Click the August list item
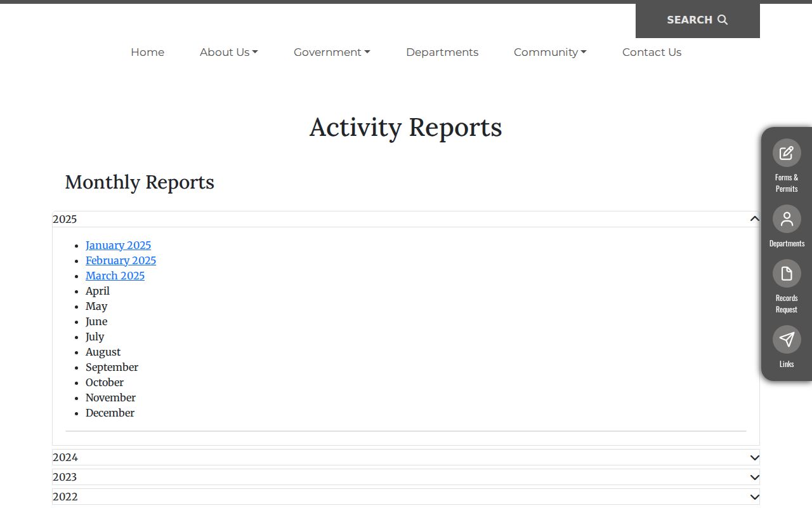The height and width of the screenshot is (508, 812). 103,352
